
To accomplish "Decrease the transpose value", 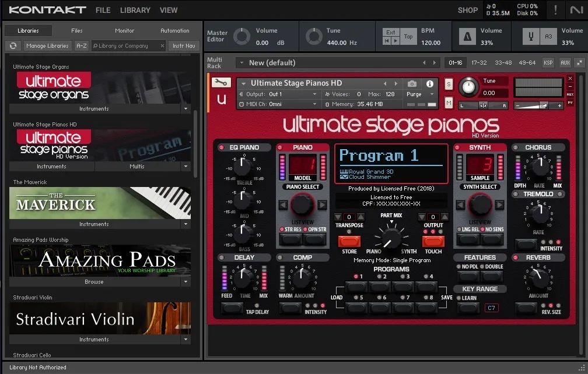I will [338, 217].
